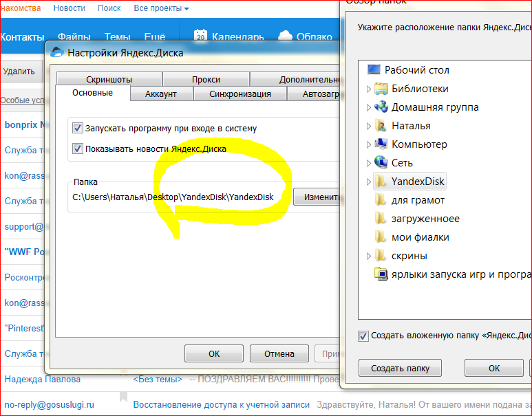This screenshot has height=416, width=532.
Task: Click the Особые условия link in mail
Action: tap(22, 100)
